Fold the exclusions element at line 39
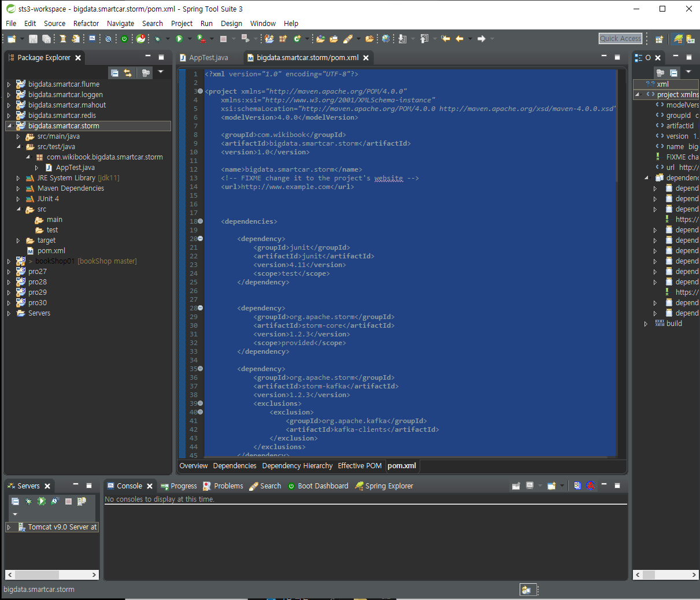The width and height of the screenshot is (700, 600). 200,403
